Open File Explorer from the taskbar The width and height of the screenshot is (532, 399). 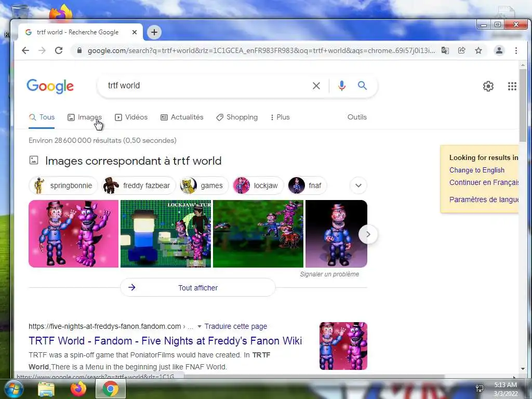(46, 389)
